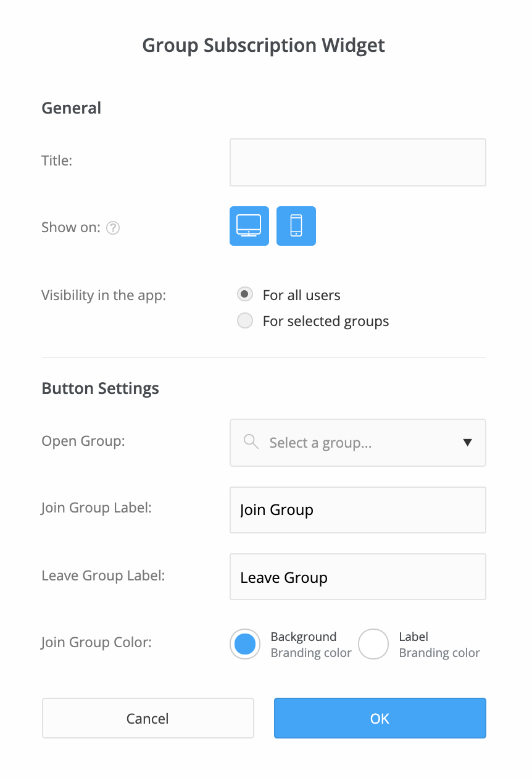Click the search icon in Open Group field
The height and width of the screenshot is (778, 532).
tap(251, 442)
